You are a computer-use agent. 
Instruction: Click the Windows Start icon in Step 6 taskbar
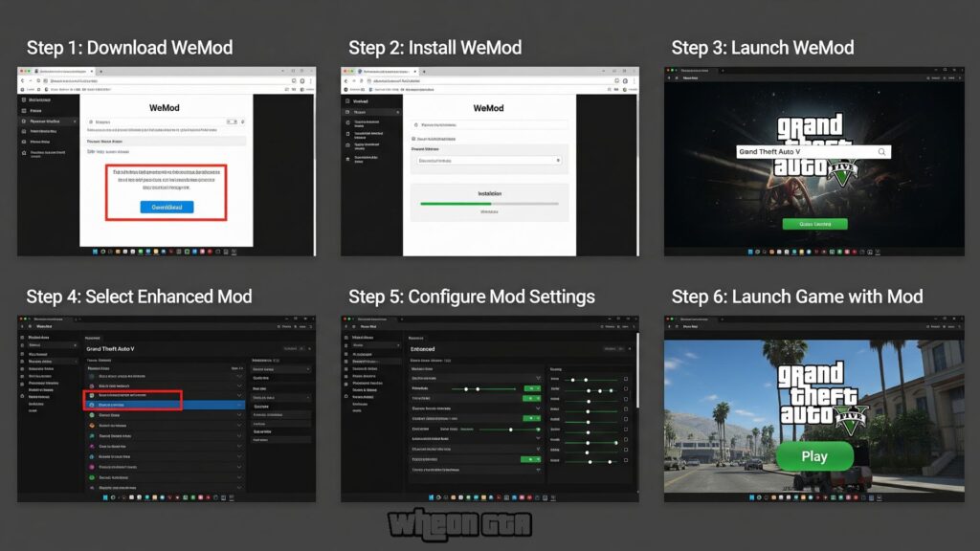click(753, 496)
